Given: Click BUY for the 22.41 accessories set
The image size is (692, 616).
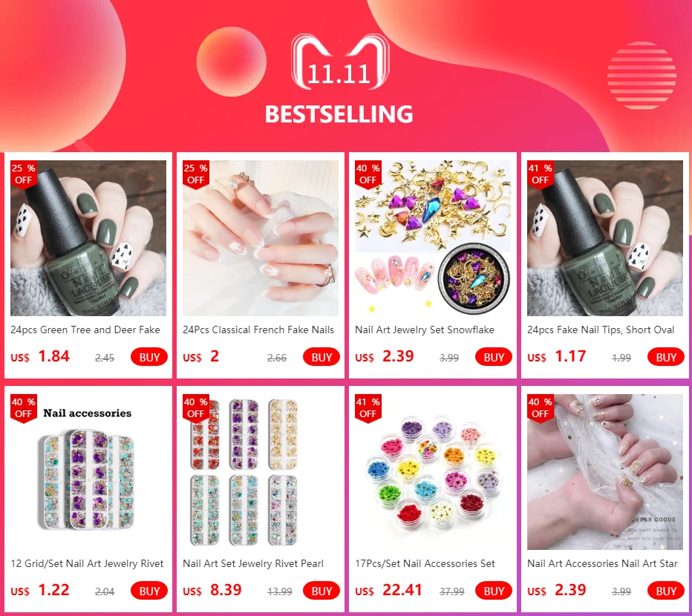Looking at the screenshot, I should pos(494,591).
